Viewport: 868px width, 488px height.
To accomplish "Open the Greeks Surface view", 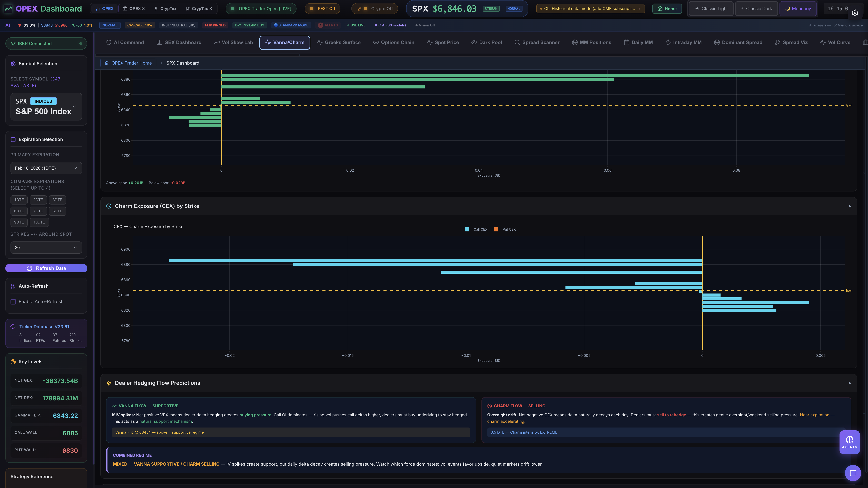I will tap(338, 42).
